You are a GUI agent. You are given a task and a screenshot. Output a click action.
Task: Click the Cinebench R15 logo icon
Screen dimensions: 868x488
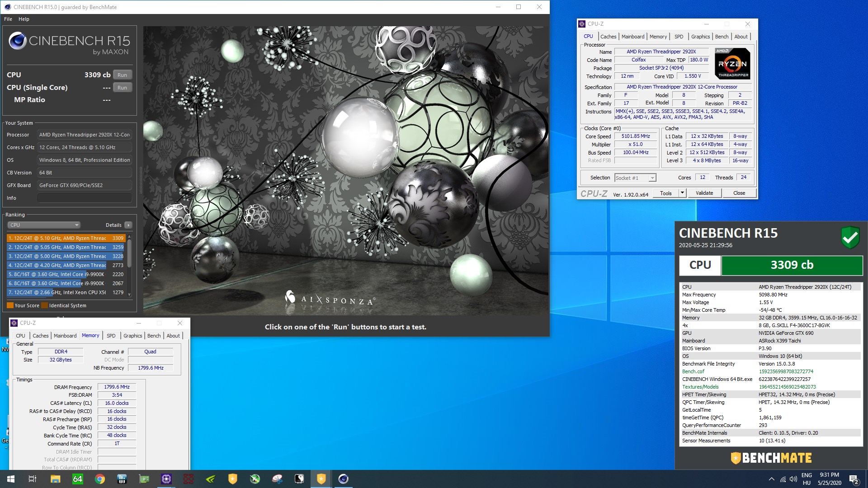click(x=17, y=41)
